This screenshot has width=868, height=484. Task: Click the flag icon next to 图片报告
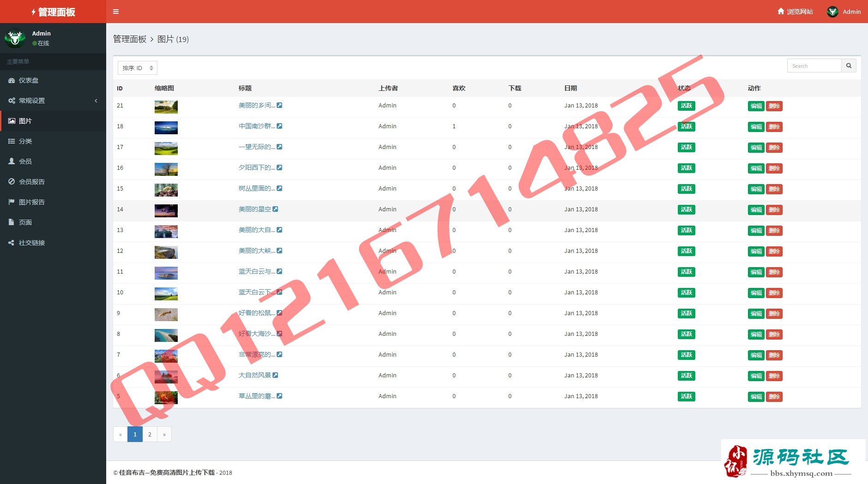(x=12, y=202)
